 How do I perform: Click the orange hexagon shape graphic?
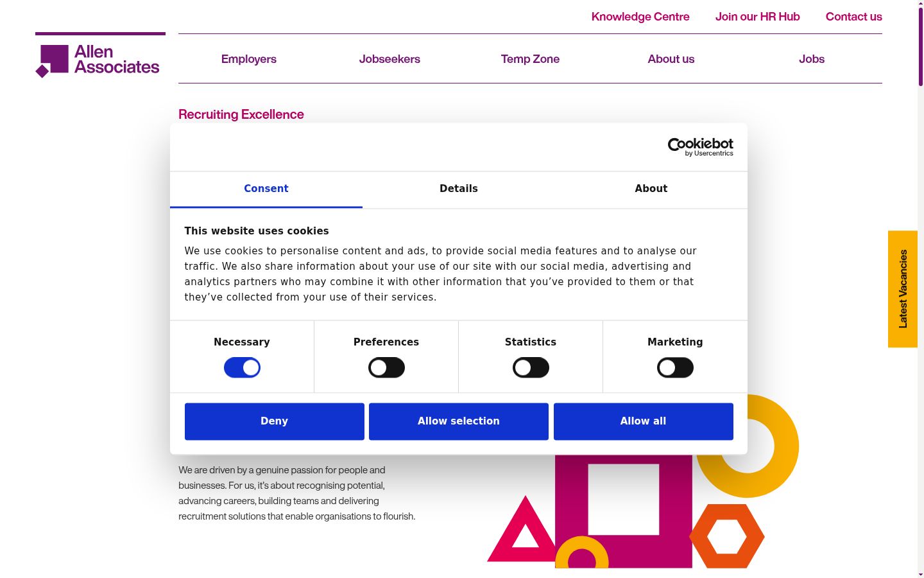pos(727,536)
